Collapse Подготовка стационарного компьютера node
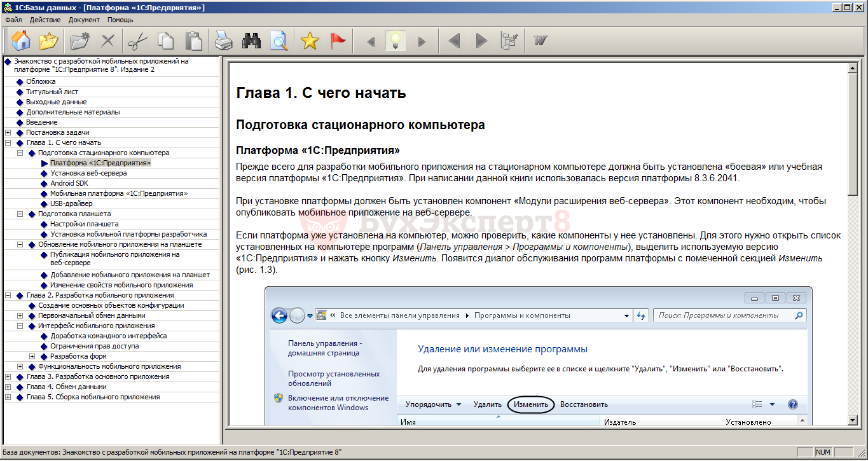868x461 pixels. (20, 153)
